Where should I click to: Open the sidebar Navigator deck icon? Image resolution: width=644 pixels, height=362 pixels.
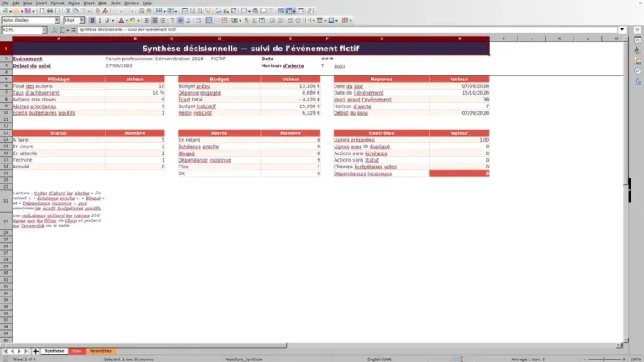click(x=637, y=71)
